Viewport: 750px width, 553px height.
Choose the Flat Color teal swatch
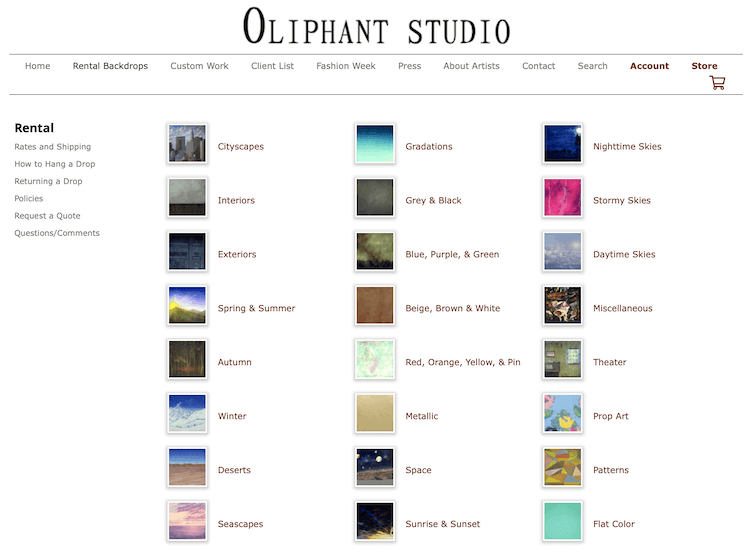563,522
